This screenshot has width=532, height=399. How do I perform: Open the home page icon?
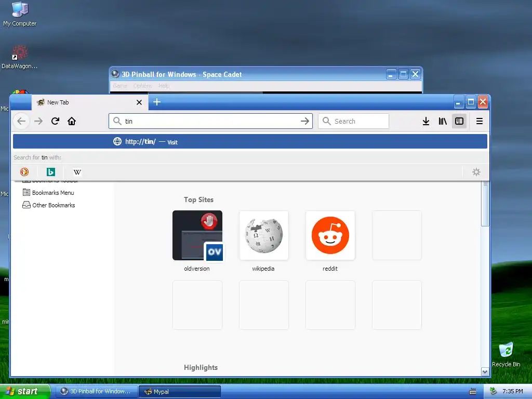pyautogui.click(x=72, y=121)
